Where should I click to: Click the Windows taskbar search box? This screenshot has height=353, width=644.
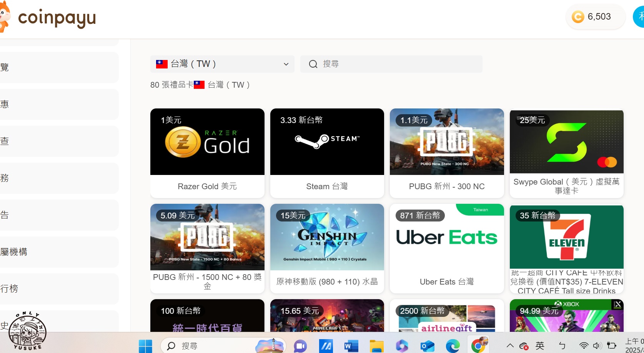click(223, 346)
